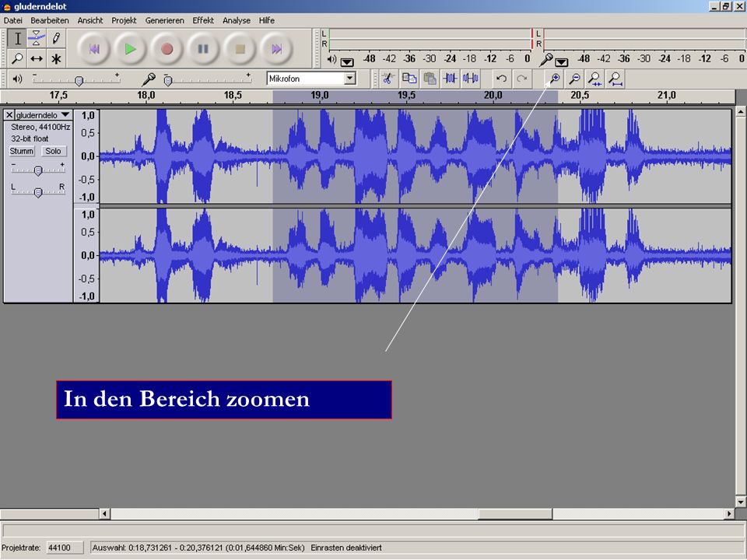The width and height of the screenshot is (747, 560).
Task: Silence the selected audio
Action: [x=471, y=79]
